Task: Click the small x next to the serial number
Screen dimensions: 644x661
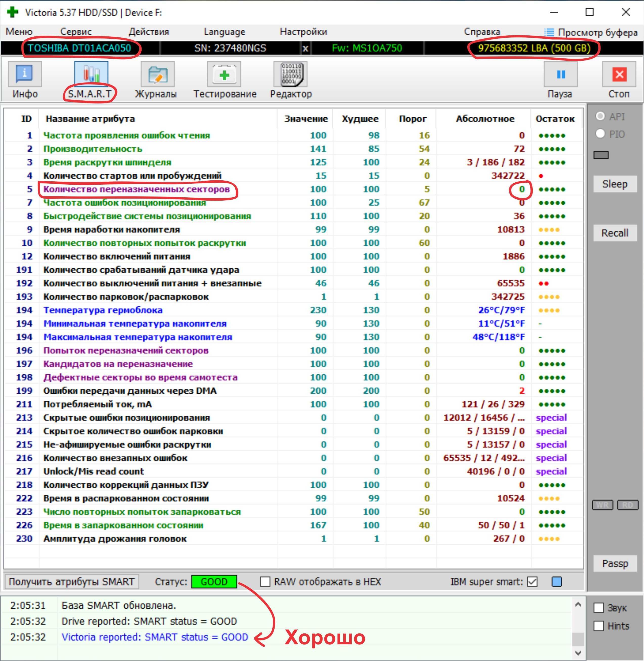Action: [305, 48]
